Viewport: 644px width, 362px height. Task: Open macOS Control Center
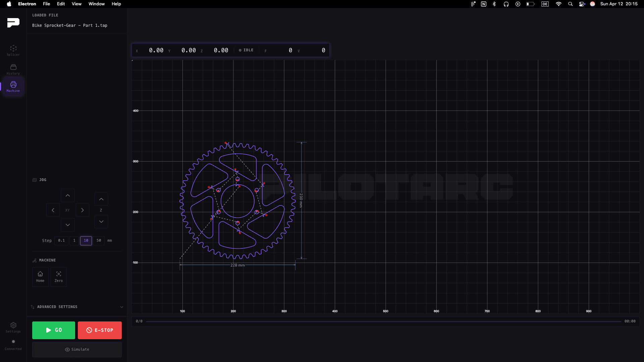[582, 4]
